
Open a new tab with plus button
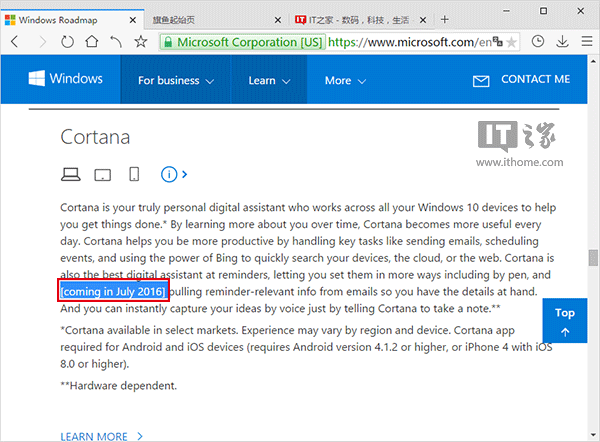pos(444,20)
